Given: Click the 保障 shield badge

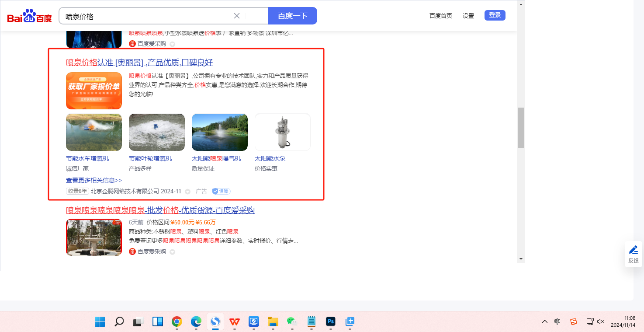Looking at the screenshot, I should [x=221, y=191].
